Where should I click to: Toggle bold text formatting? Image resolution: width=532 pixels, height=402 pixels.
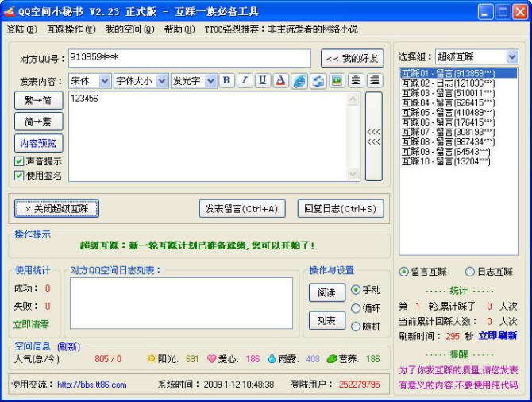[x=226, y=81]
